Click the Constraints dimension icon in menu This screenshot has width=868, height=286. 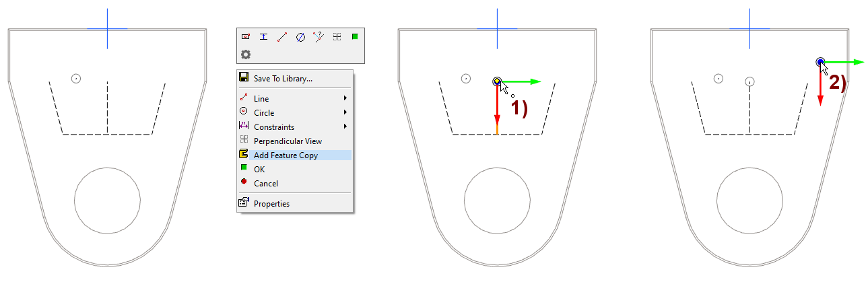coord(244,126)
